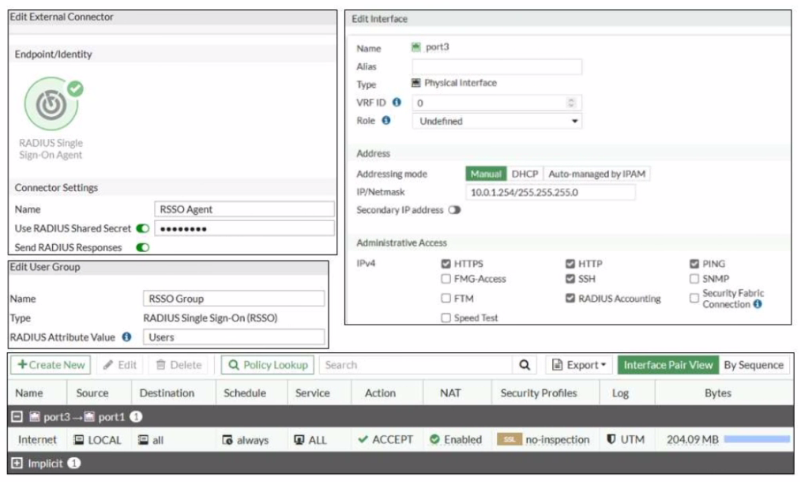
Task: Open the Export dropdown menu
Action: pyautogui.click(x=579, y=365)
